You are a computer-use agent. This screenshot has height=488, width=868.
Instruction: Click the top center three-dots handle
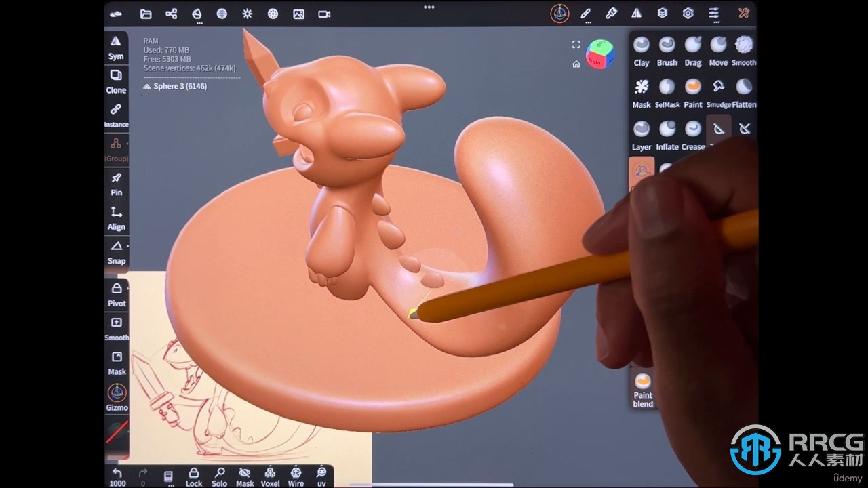pyautogui.click(x=429, y=7)
